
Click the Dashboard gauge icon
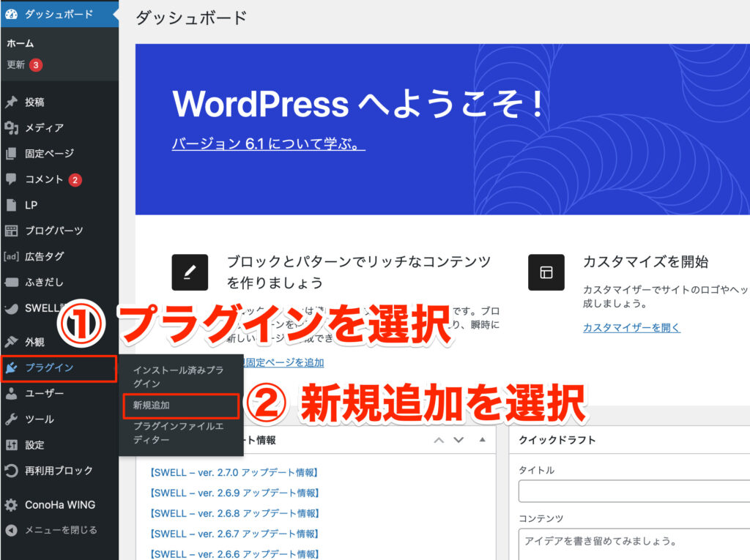point(11,14)
